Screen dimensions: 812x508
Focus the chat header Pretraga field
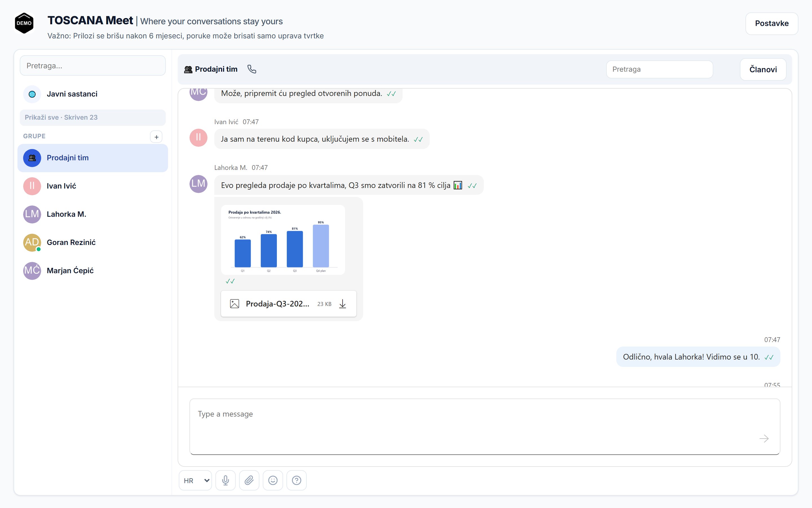[x=659, y=69]
